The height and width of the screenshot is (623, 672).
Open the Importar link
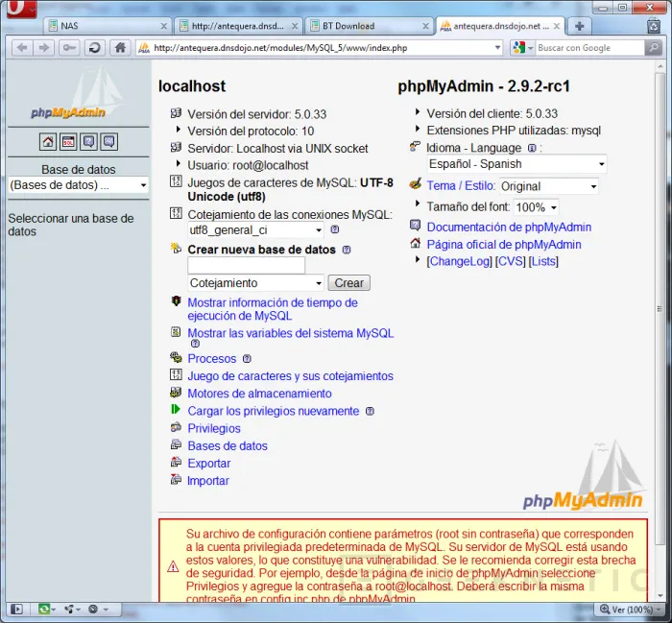coord(208,481)
